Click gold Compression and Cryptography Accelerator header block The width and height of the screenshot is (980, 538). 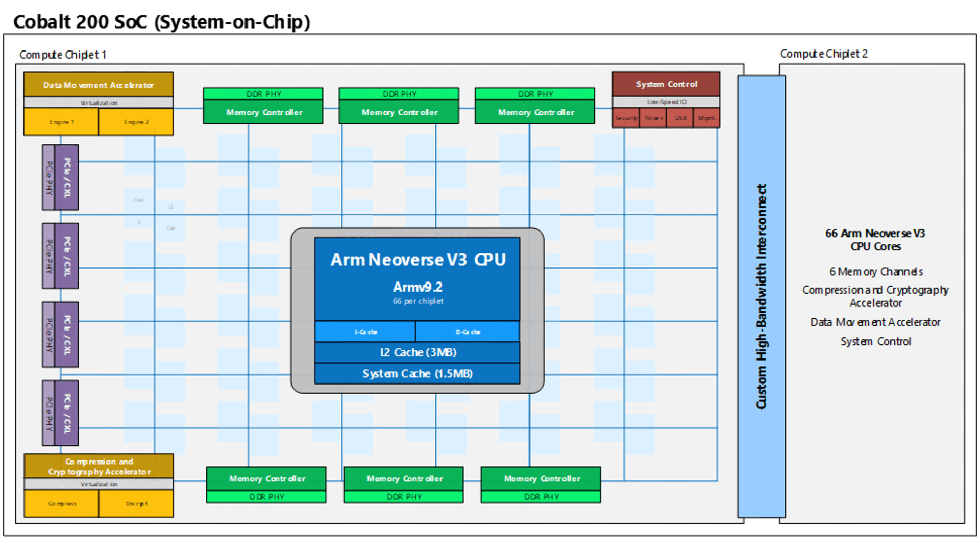pos(99,466)
